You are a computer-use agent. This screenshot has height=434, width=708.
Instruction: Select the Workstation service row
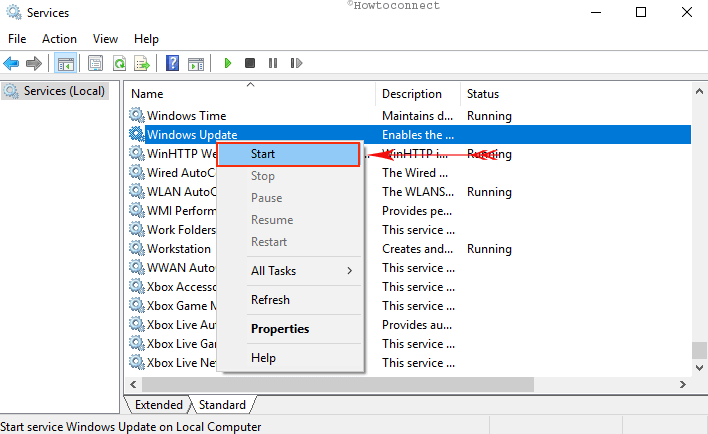pyautogui.click(x=409, y=249)
